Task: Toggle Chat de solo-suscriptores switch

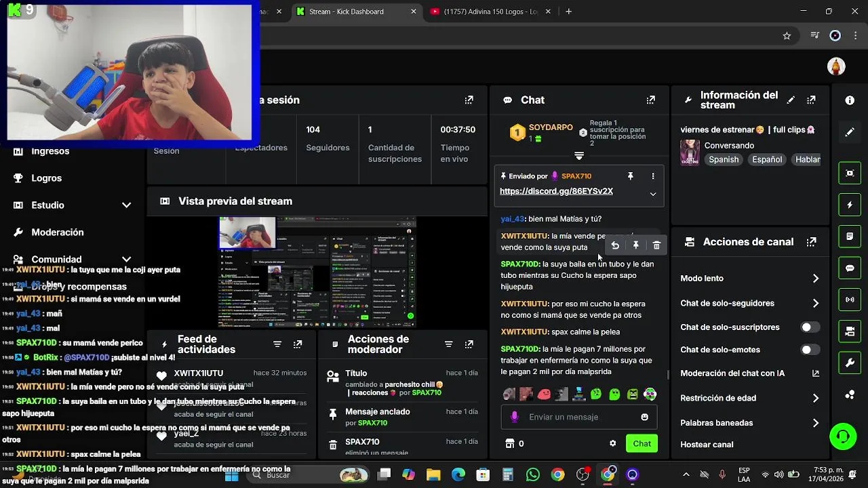Action: 810,327
